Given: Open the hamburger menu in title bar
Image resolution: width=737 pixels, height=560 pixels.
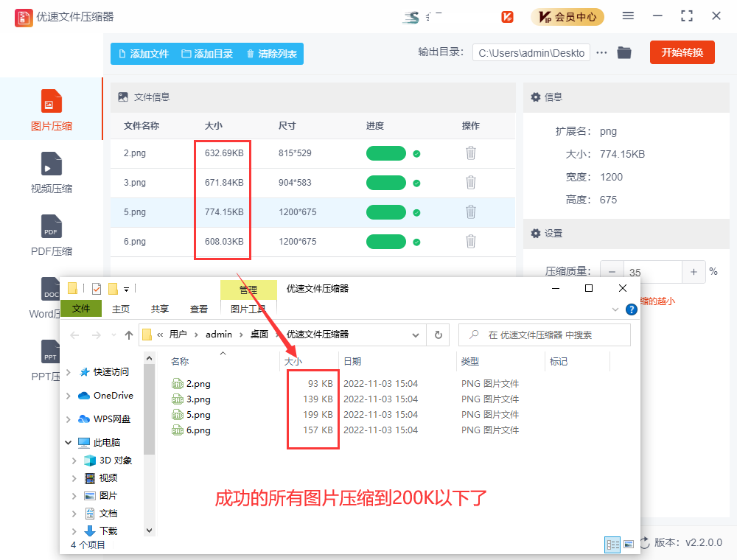Looking at the screenshot, I should click(x=628, y=16).
